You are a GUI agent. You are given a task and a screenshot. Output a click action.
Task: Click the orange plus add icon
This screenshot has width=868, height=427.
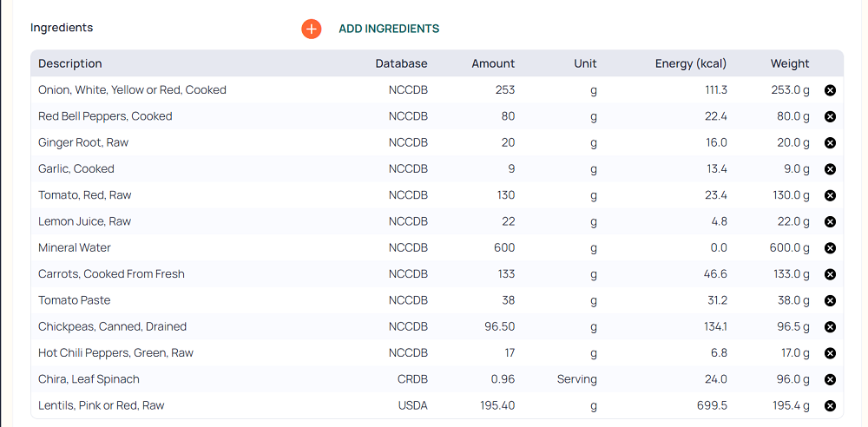(x=312, y=29)
